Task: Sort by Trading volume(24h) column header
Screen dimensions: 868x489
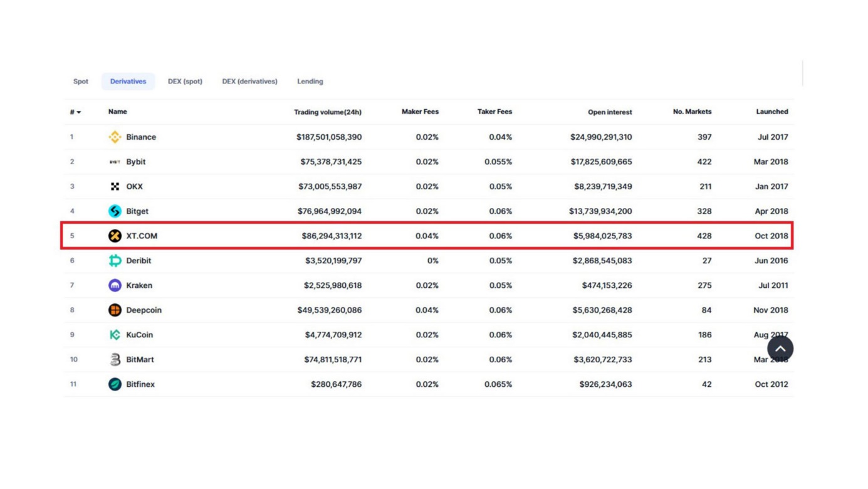Action: pyautogui.click(x=328, y=112)
